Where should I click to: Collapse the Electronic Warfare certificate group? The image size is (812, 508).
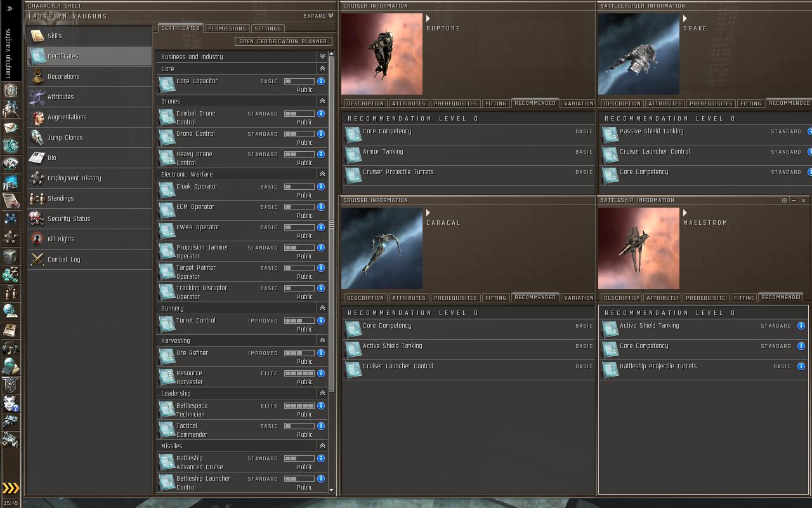pyautogui.click(x=322, y=174)
